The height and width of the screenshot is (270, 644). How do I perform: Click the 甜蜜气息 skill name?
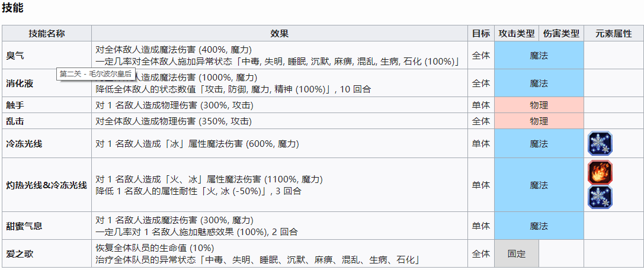pyautogui.click(x=24, y=226)
